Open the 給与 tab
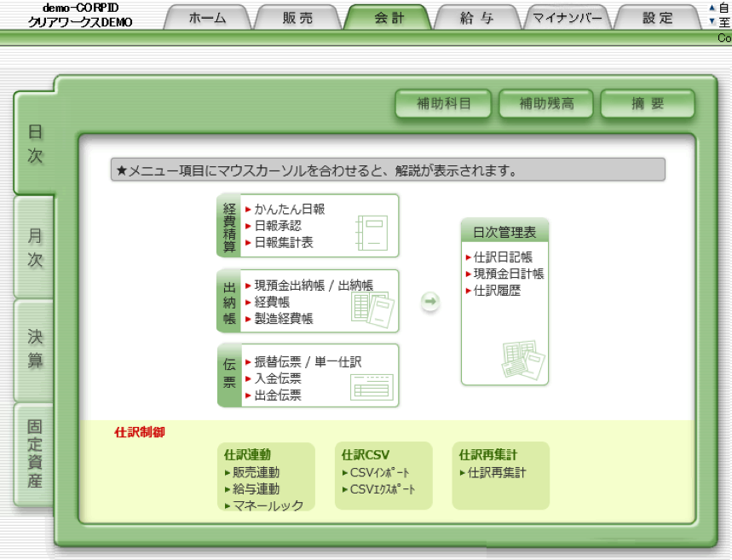732x560 pixels. [477, 18]
